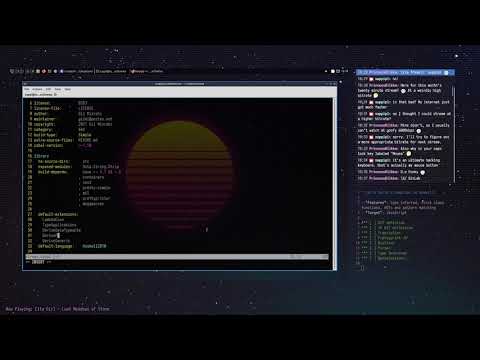Open the Actions menu in the terminal window
Viewport: 480px width, 360px height.
point(37,89)
